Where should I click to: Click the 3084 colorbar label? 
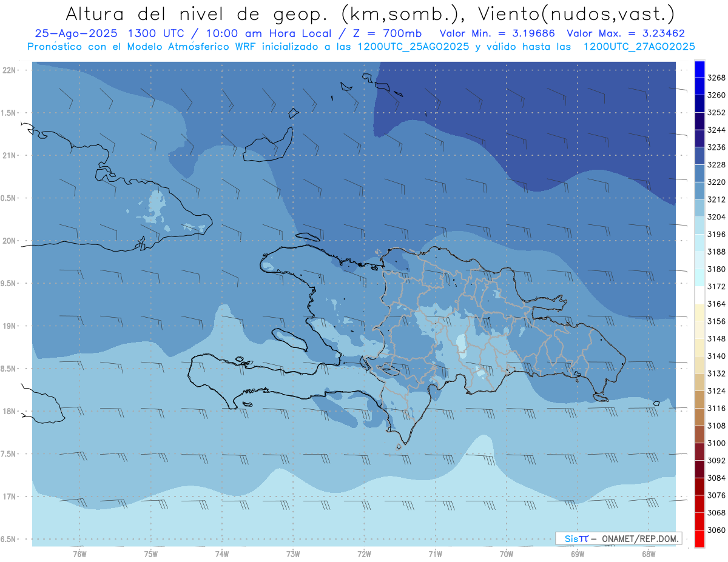pos(716,478)
